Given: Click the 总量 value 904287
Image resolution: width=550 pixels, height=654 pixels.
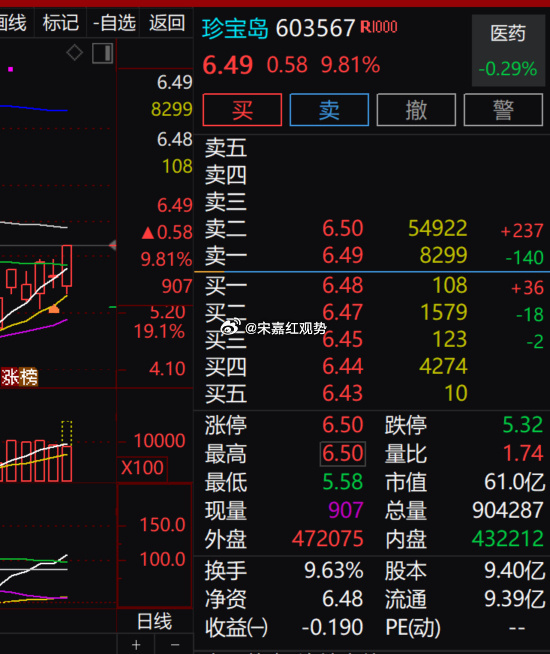Looking at the screenshot, I should click(x=508, y=510).
